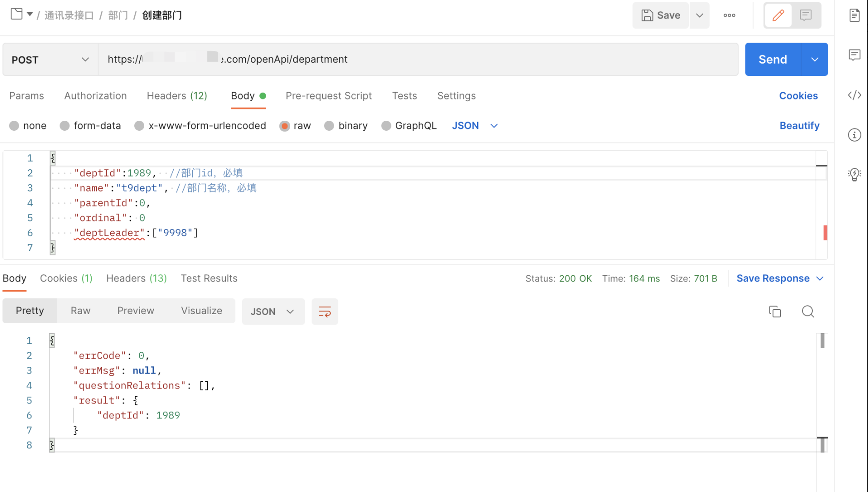Select the raw body radio button
This screenshot has width=868, height=492.
pos(284,126)
